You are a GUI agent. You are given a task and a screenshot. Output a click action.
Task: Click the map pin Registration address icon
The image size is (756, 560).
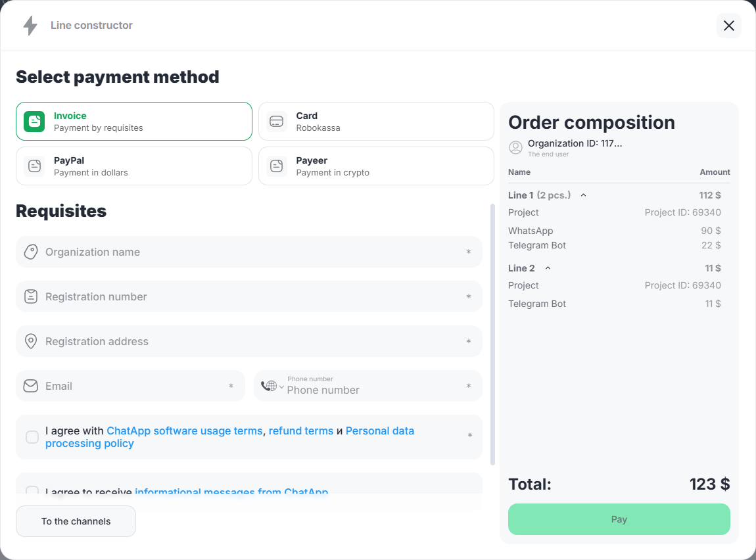point(31,341)
